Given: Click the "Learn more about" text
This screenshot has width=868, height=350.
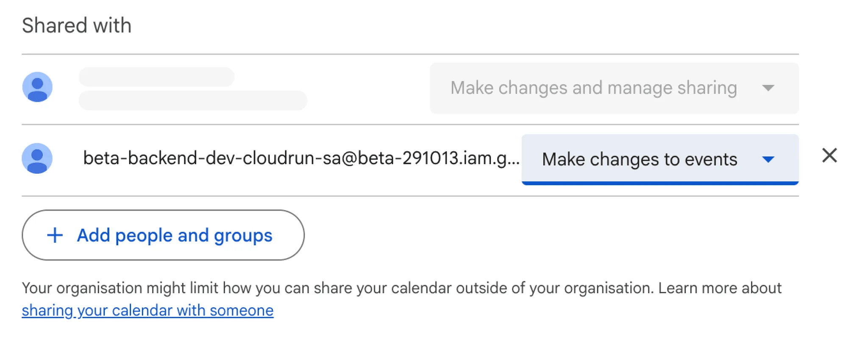Looking at the screenshot, I should coord(720,288).
